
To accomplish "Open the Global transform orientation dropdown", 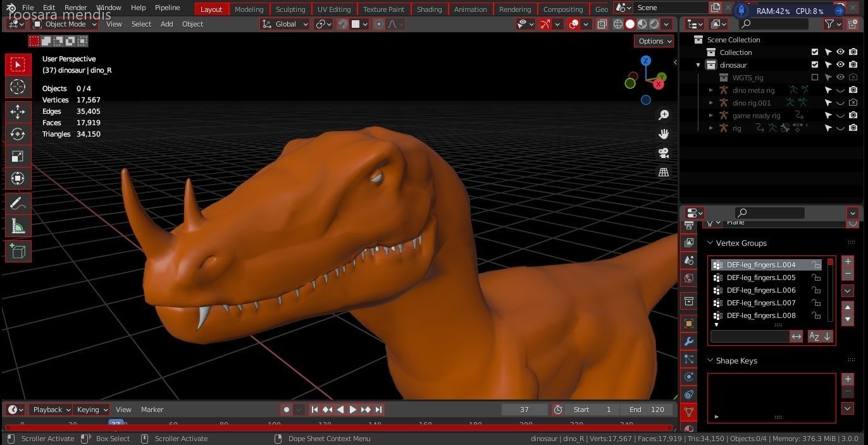I will pos(285,24).
